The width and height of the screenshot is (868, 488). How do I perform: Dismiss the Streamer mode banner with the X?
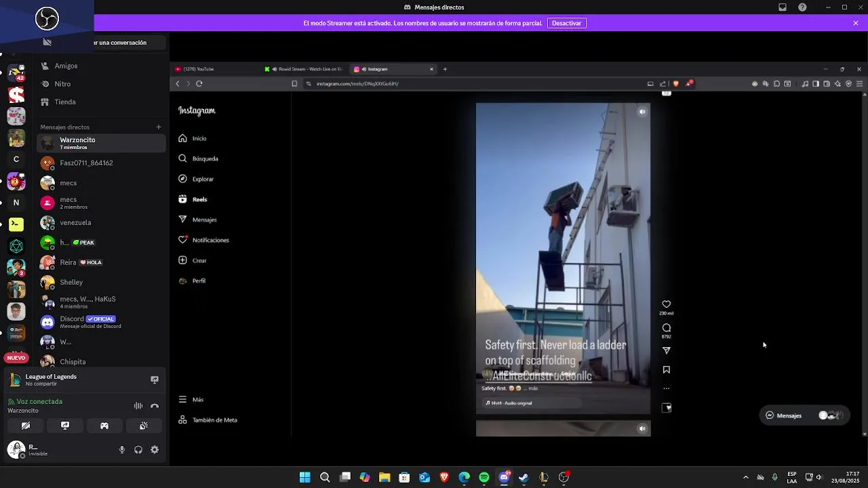click(x=856, y=23)
